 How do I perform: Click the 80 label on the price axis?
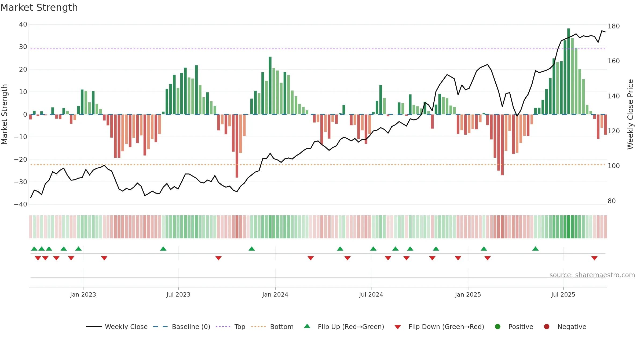click(x=612, y=201)
